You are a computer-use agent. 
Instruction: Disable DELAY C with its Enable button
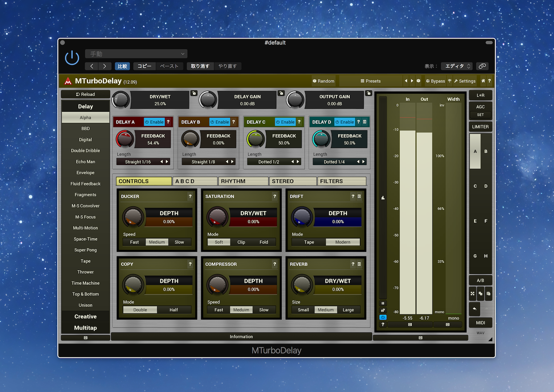pyautogui.click(x=285, y=122)
